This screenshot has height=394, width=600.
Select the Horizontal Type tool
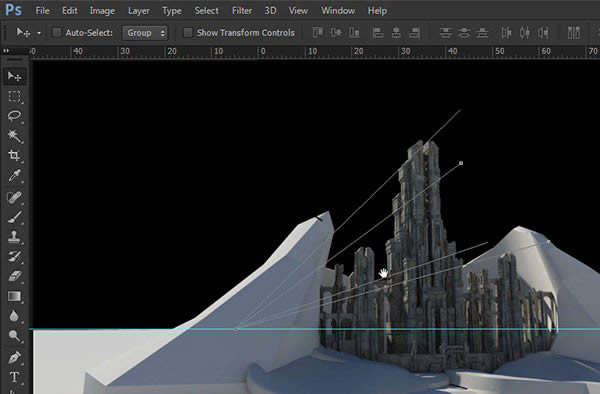(14, 377)
